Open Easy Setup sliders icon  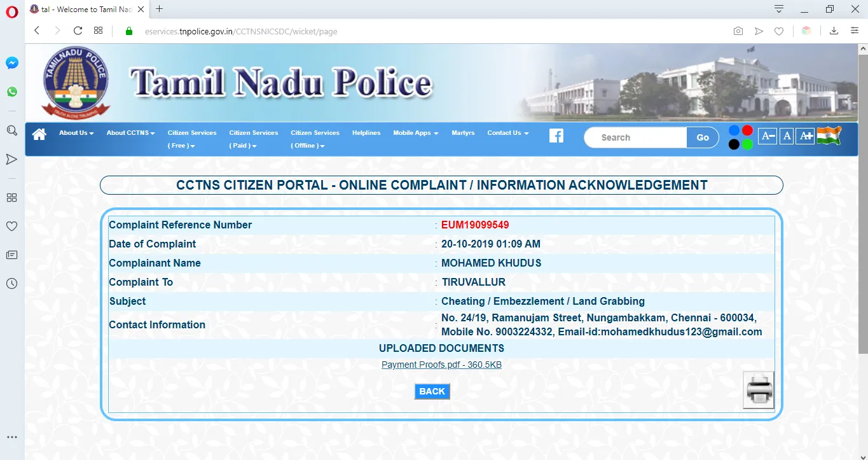[x=855, y=31]
